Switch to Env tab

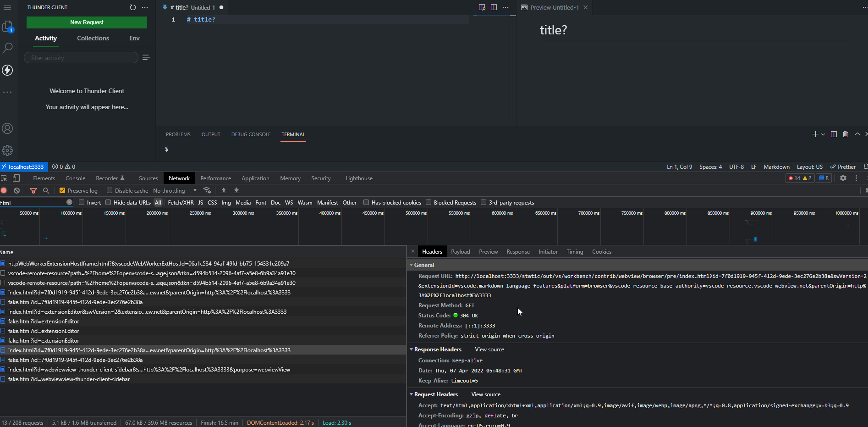pyautogui.click(x=134, y=38)
